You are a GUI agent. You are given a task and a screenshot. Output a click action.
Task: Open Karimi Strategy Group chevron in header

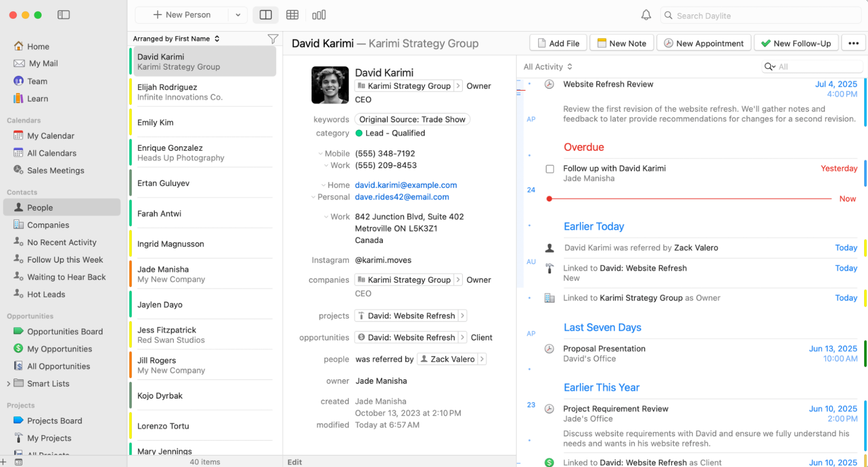[458, 86]
